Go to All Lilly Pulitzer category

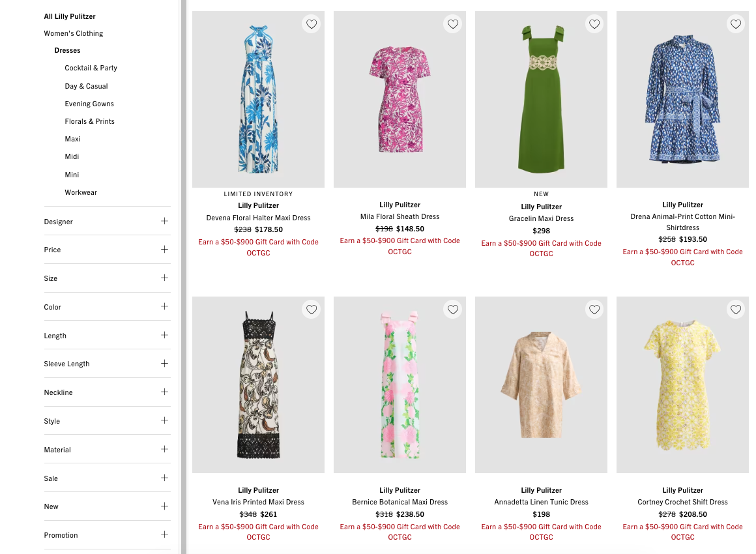click(x=70, y=16)
